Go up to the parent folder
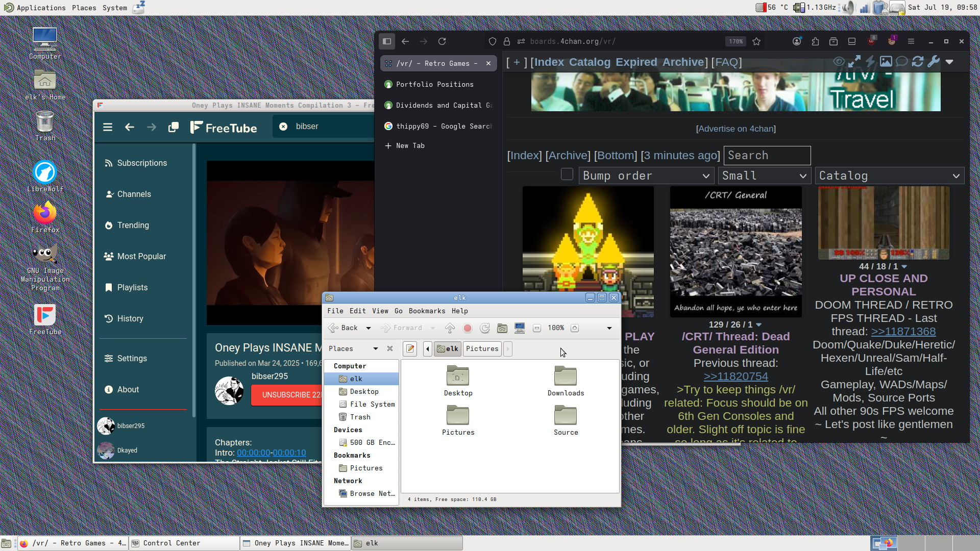 (450, 328)
